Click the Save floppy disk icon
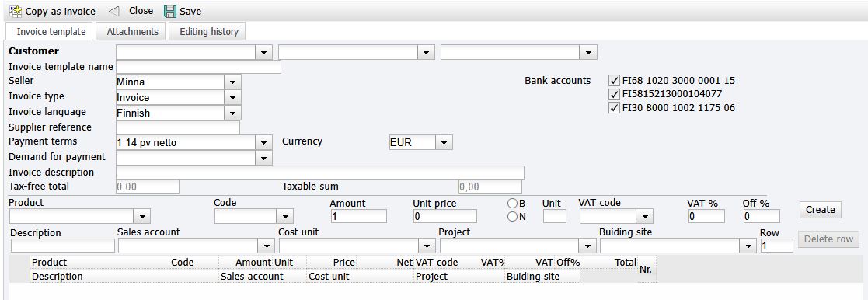The image size is (868, 300). pos(170,11)
